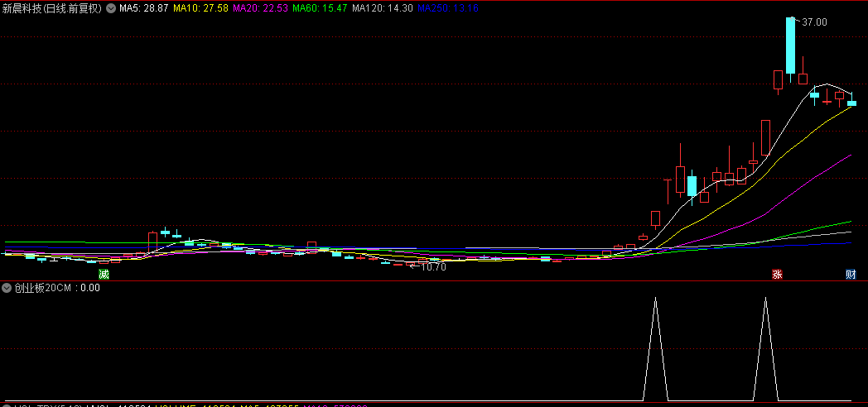This screenshot has height=407, width=868.
Task: Select the MA60: 15.47 label
Action: click(x=320, y=8)
